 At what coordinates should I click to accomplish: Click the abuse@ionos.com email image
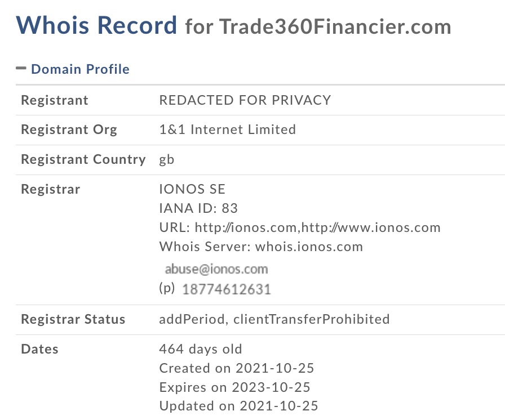coord(216,269)
